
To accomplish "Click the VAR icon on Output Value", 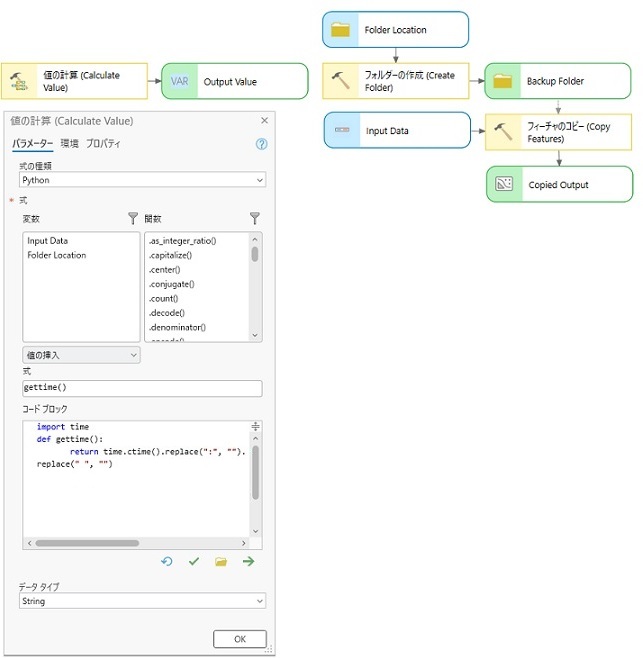I will [x=180, y=82].
